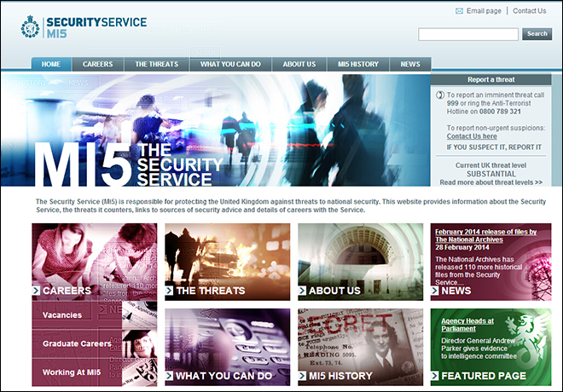Image resolution: width=563 pixels, height=392 pixels.
Task: Click the arrow icon beside MI5 HISTORY tile
Action: coord(302,376)
